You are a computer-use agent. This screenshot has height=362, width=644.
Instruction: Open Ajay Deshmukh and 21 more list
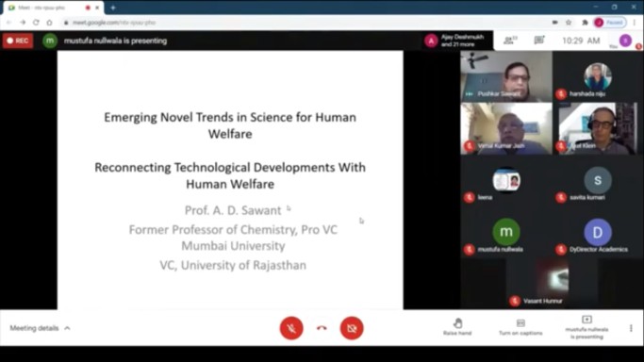tap(456, 41)
